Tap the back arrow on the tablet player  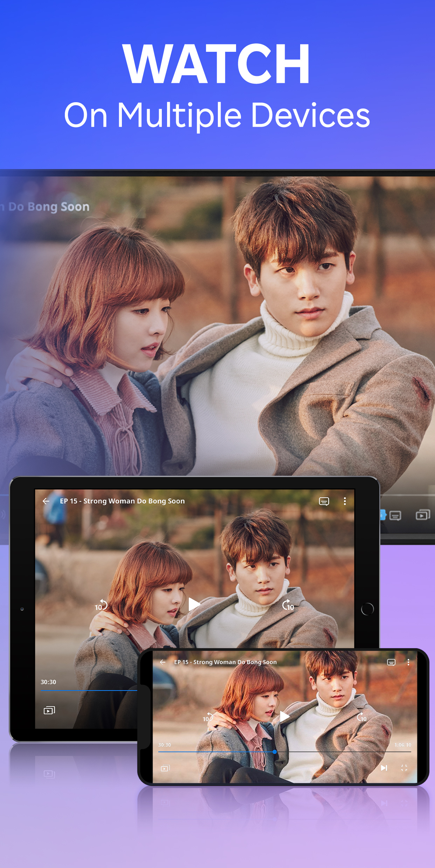pos(46,501)
